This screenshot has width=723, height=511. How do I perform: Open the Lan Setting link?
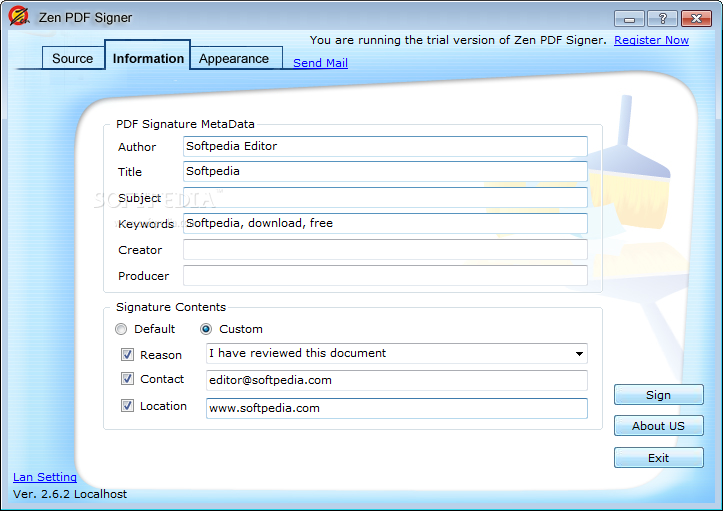[x=45, y=477]
